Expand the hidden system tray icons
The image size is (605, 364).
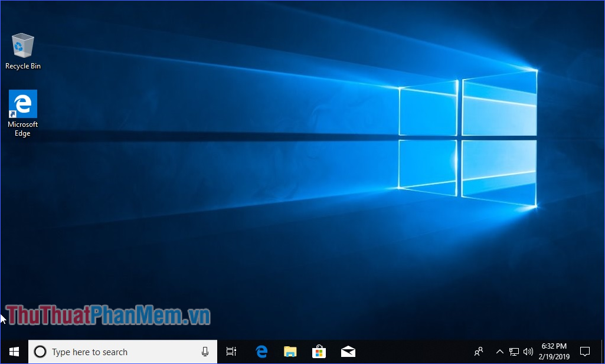pos(499,351)
